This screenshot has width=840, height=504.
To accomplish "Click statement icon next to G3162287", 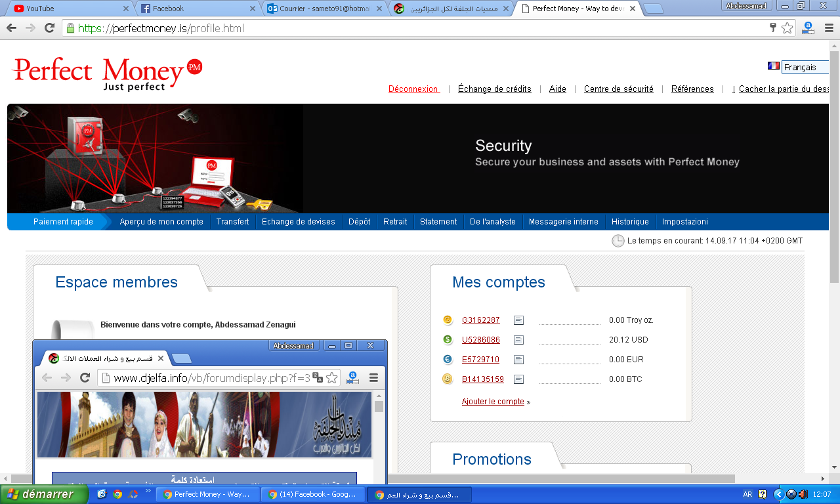I will pyautogui.click(x=518, y=320).
